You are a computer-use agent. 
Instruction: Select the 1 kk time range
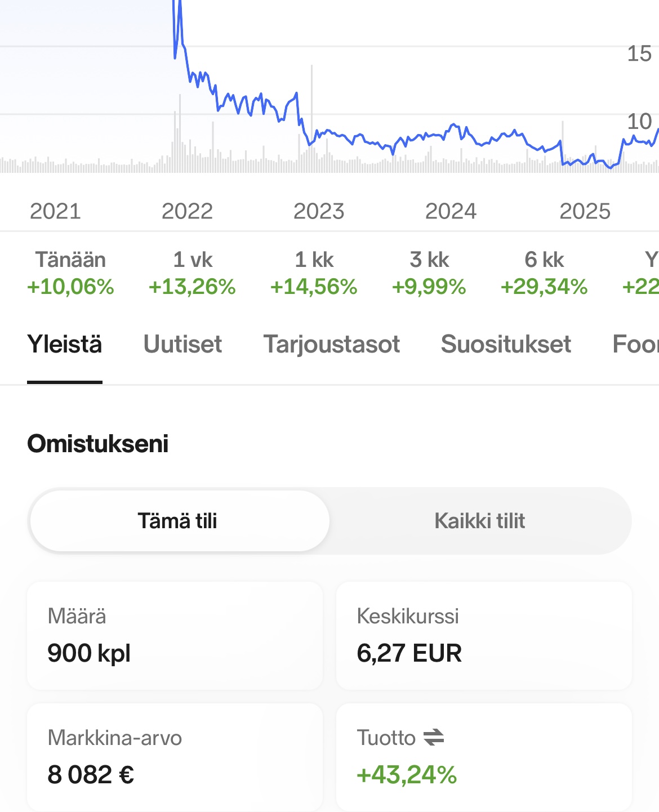click(x=314, y=274)
